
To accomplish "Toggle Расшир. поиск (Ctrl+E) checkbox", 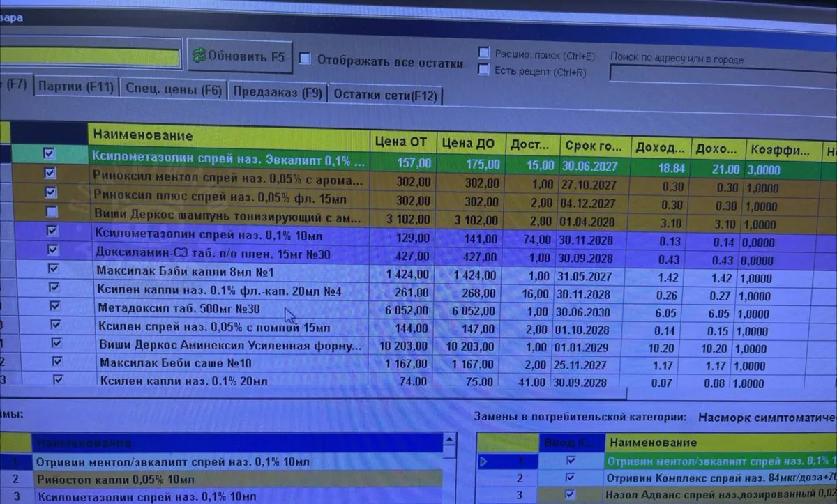I will 483,53.
